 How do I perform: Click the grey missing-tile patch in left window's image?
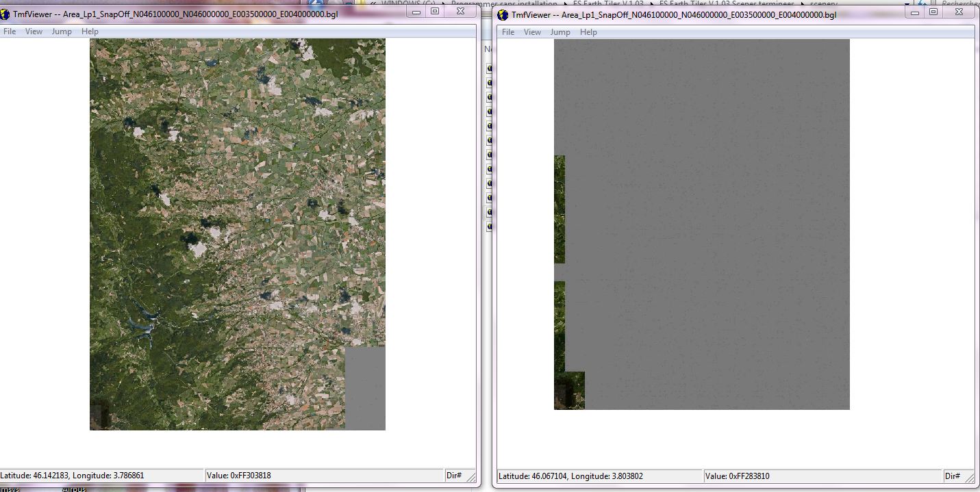pos(365,388)
